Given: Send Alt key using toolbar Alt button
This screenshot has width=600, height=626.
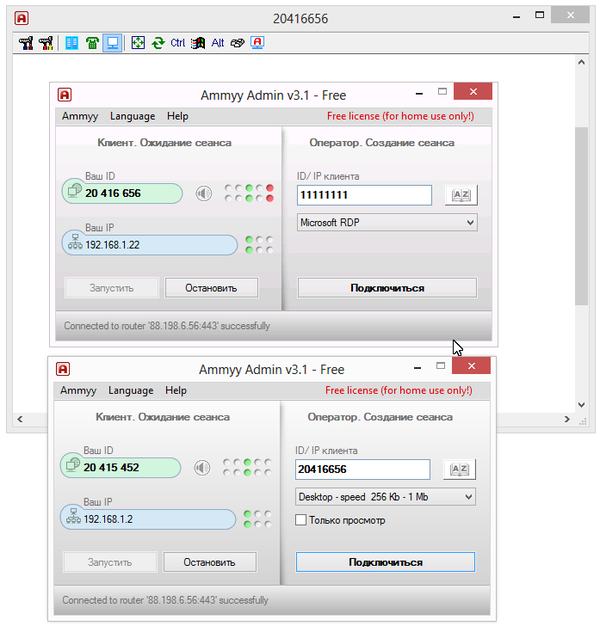Looking at the screenshot, I should pyautogui.click(x=218, y=43).
